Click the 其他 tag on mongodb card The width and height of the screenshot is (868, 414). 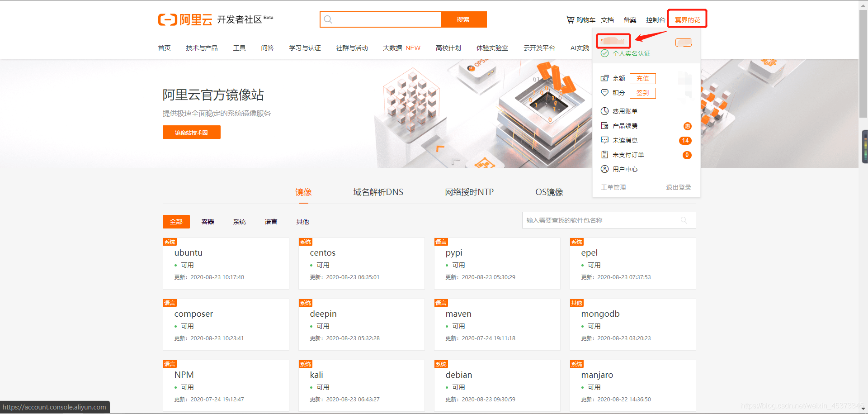577,303
